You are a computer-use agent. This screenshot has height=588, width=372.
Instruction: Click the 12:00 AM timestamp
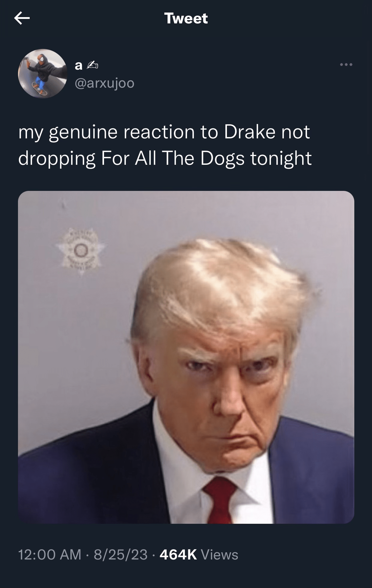(x=50, y=555)
